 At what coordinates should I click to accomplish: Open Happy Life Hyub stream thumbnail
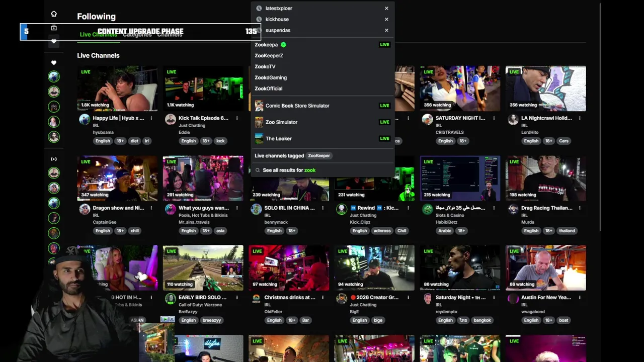117,88
